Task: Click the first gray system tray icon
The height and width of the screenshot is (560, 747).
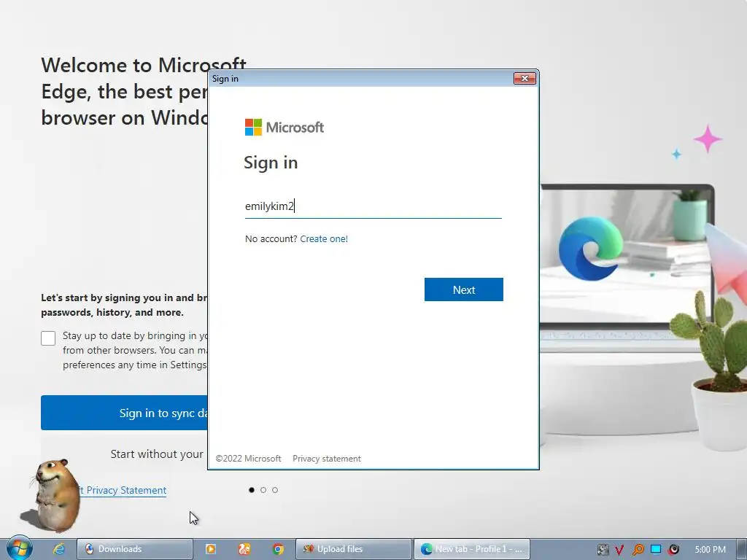Action: click(x=603, y=550)
